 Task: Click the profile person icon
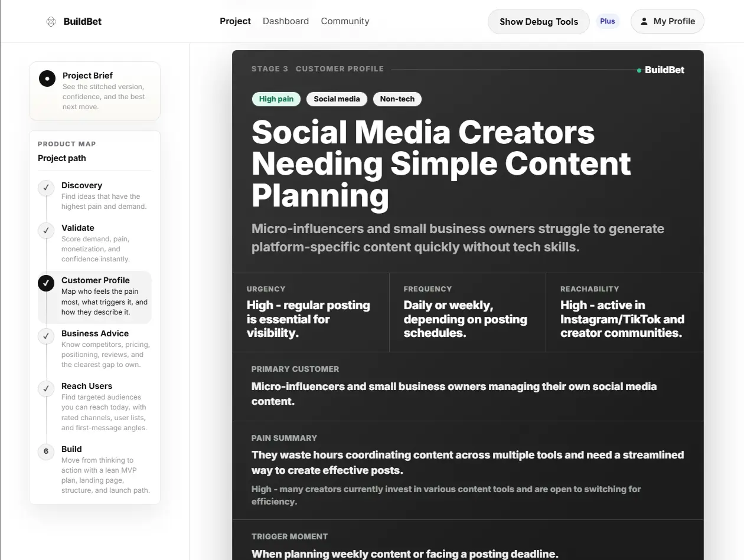644,21
